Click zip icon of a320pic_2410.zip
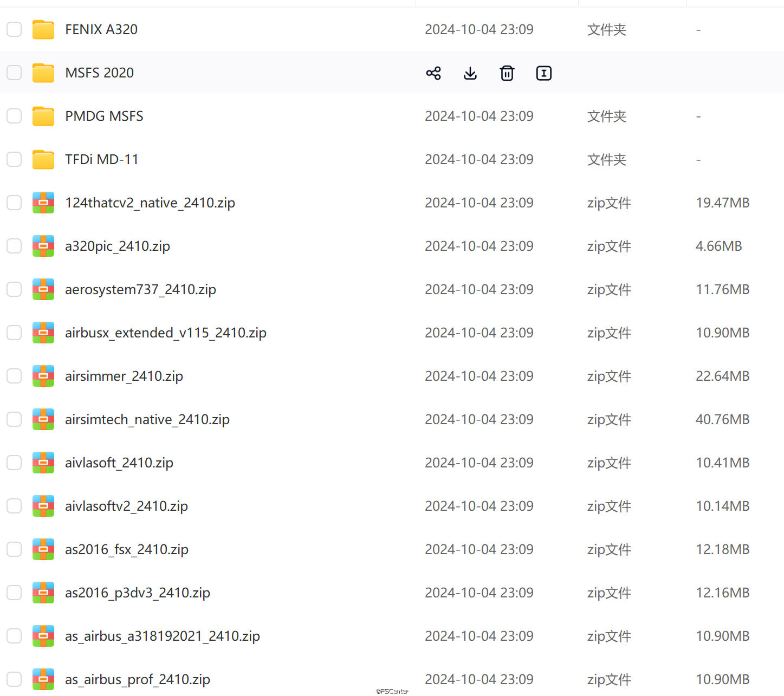Image resolution: width=784 pixels, height=696 pixels. [43, 246]
